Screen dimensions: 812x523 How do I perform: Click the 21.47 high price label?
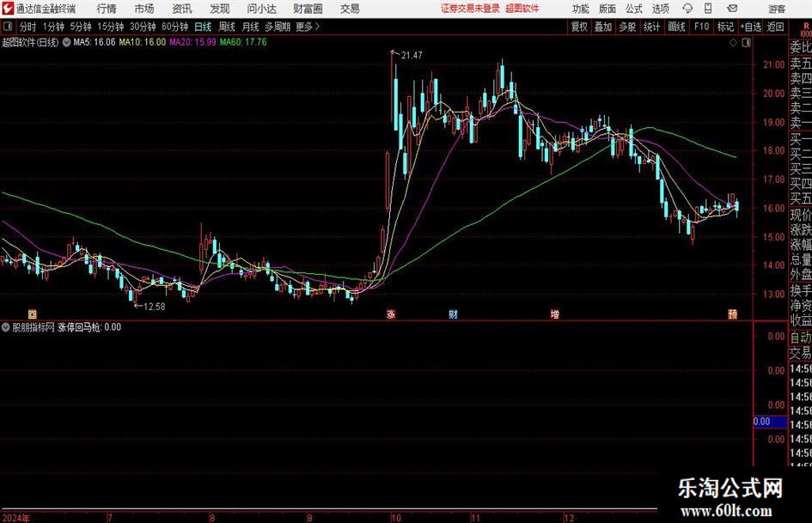pos(412,56)
